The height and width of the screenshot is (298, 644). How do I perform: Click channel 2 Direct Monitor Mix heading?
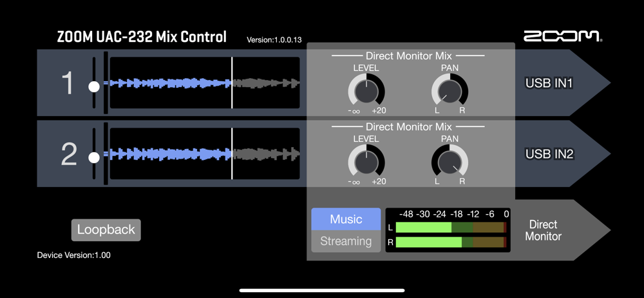coord(408,126)
